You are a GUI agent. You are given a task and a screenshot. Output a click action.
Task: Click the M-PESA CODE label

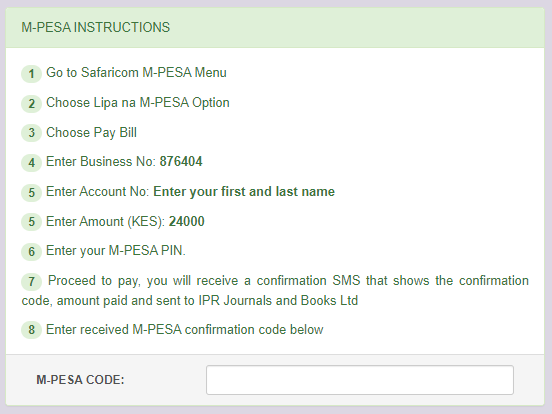click(80, 380)
